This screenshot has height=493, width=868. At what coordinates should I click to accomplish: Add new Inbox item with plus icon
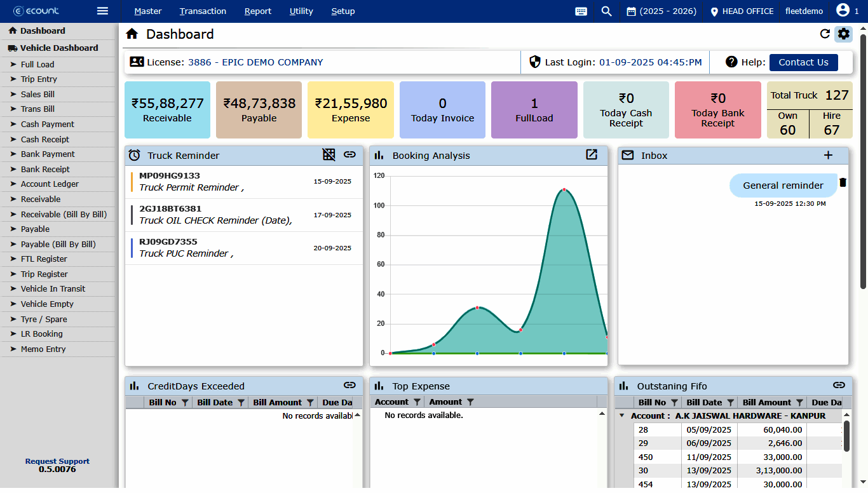[x=827, y=155]
